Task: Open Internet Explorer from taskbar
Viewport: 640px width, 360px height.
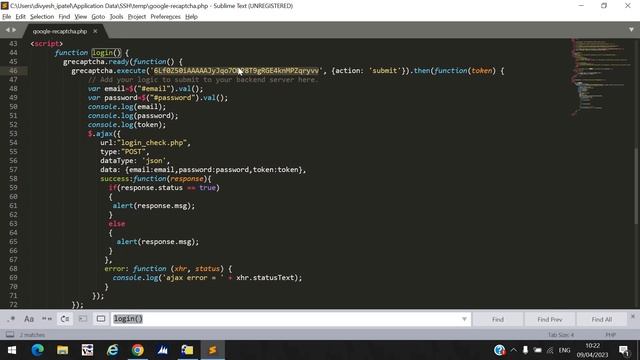Action: [x=113, y=350]
